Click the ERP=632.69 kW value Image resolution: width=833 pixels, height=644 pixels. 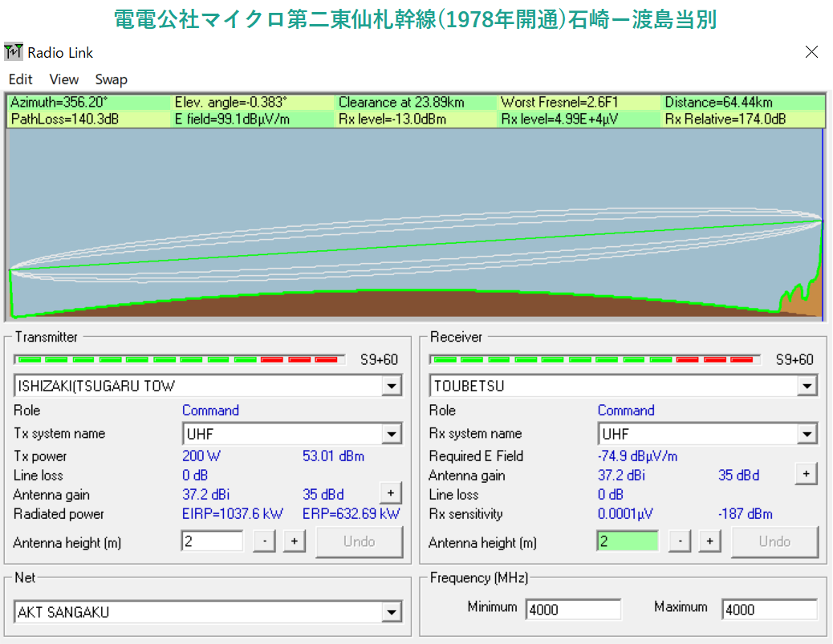[x=351, y=514]
